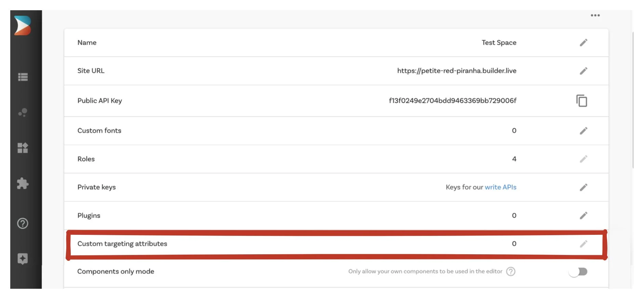This screenshot has width=644, height=299.
Task: Open the models widgets sidebar icon
Action: pos(23,148)
